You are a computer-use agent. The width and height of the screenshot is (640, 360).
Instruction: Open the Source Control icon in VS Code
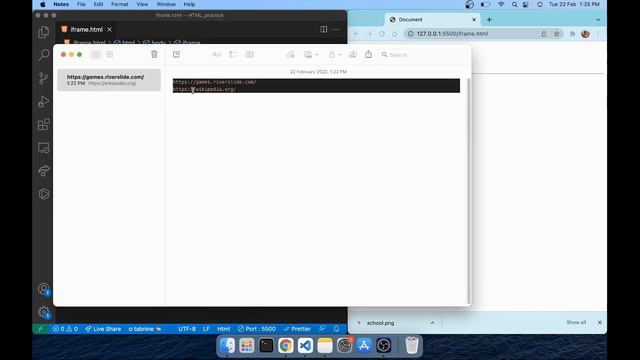44,78
